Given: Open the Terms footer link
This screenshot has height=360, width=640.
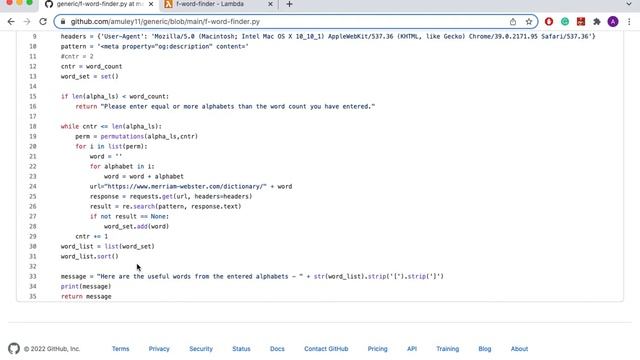Looking at the screenshot, I should 120,349.
